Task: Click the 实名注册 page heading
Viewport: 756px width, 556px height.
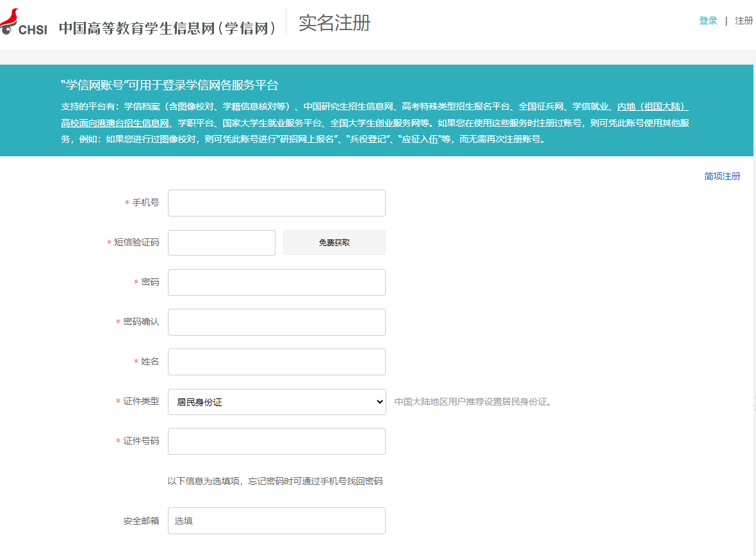Action: [x=334, y=23]
